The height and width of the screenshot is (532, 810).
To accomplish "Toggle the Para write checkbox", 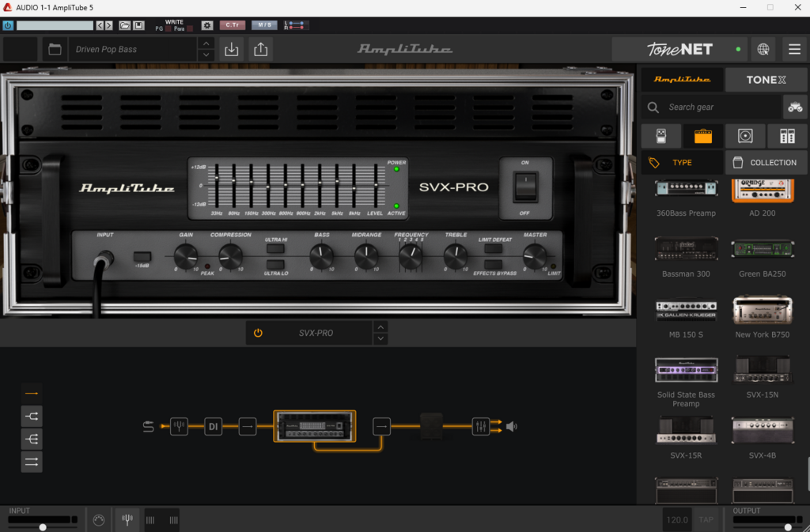I will pos(190,29).
